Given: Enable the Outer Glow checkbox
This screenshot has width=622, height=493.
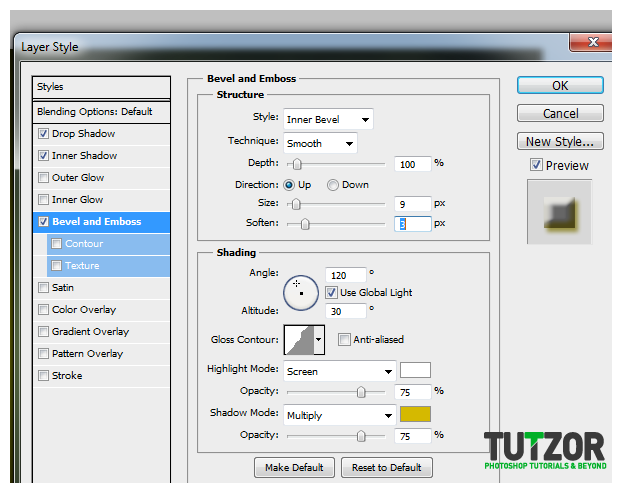Looking at the screenshot, I should 43,177.
